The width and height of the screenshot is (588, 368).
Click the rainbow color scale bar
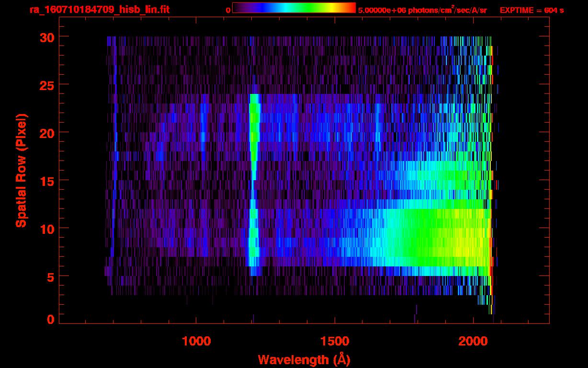294,8
